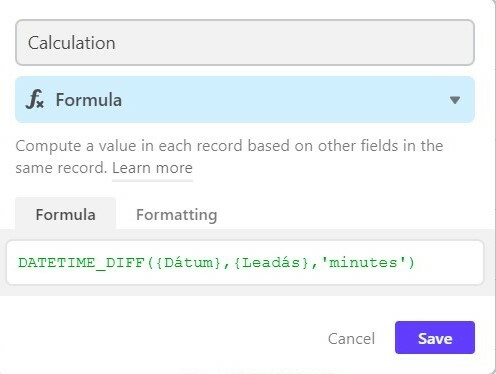The height and width of the screenshot is (374, 496).
Task: Click the DATETIME_DIFF function name
Action: click(x=81, y=263)
